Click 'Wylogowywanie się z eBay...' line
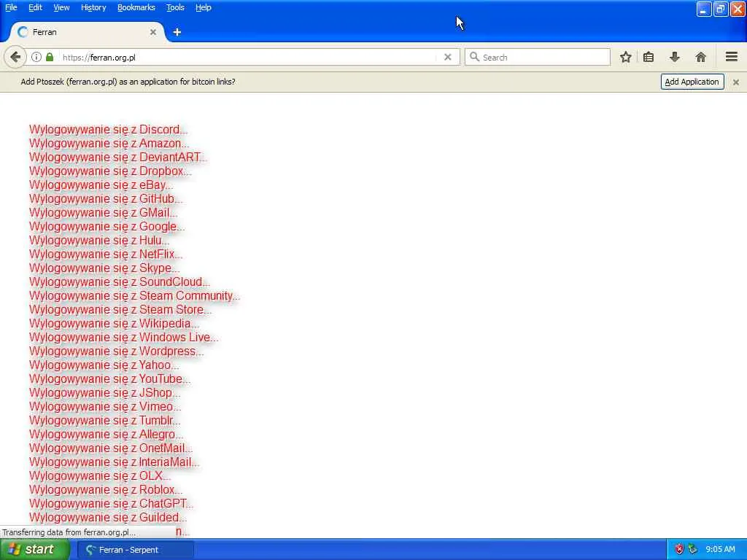 click(101, 184)
